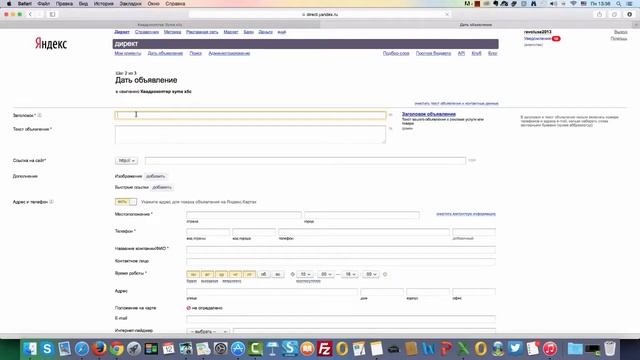Click 'Подбор слов' link

(396, 53)
